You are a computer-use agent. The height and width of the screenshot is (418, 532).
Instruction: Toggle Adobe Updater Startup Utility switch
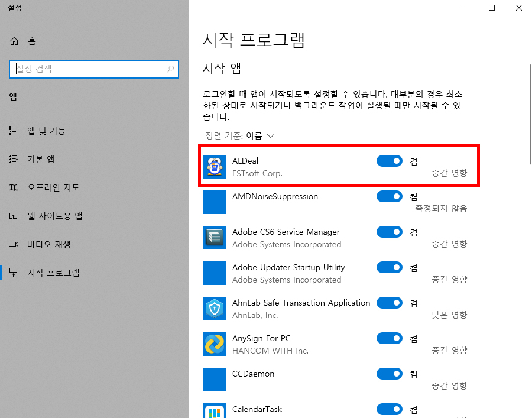pos(390,267)
